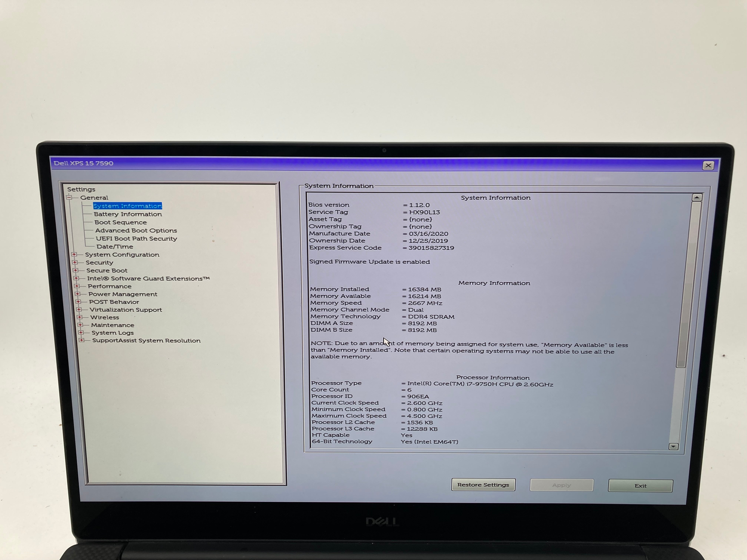The width and height of the screenshot is (747, 560).
Task: Open UEFI Boot Path Security
Action: (136, 239)
